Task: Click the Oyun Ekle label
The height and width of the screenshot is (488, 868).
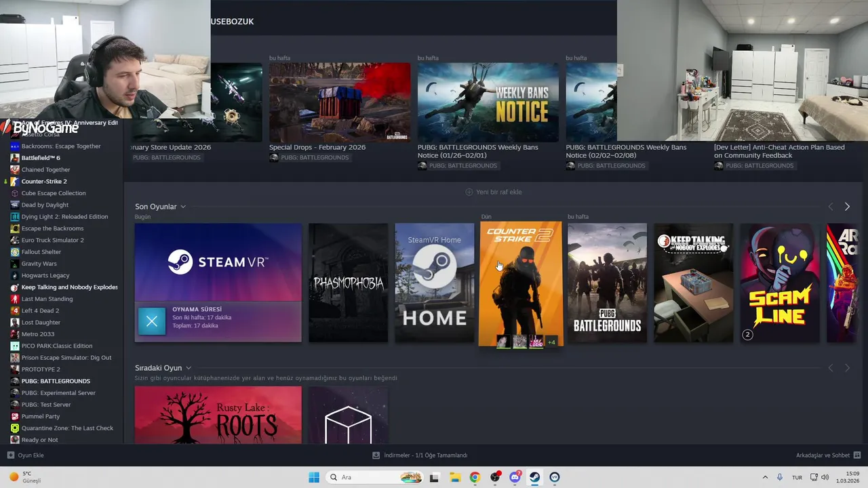Action: click(x=31, y=455)
